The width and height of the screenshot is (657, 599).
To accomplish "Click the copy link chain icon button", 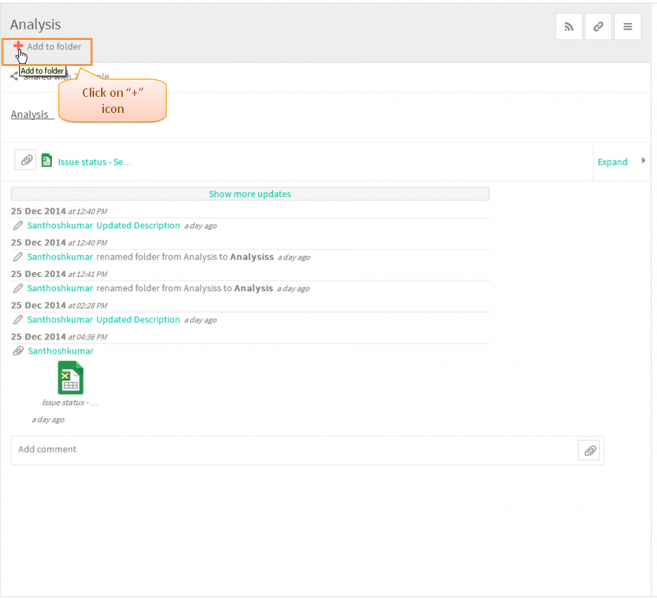I will point(598,27).
